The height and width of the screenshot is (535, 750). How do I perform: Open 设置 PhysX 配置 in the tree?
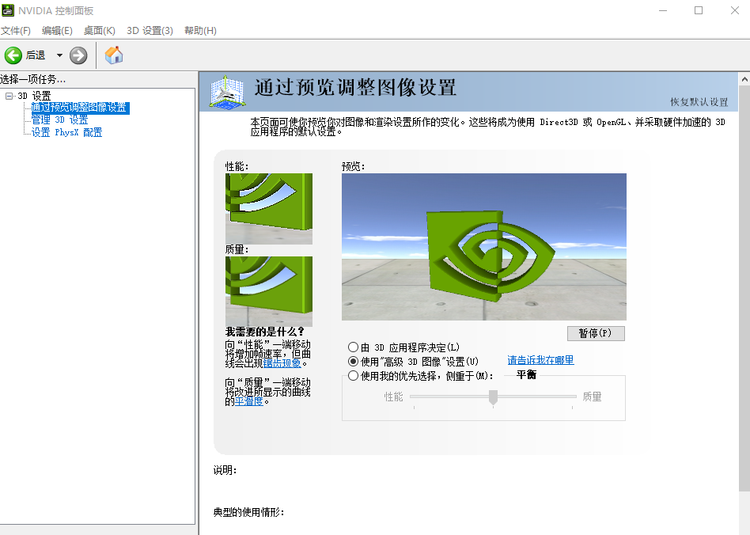pyautogui.click(x=67, y=132)
